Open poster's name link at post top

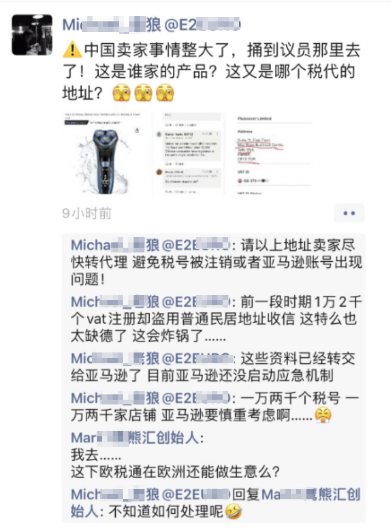(151, 25)
